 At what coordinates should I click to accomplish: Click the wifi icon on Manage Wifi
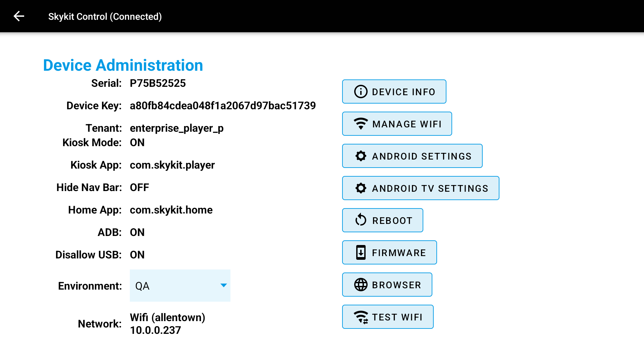coord(361,124)
